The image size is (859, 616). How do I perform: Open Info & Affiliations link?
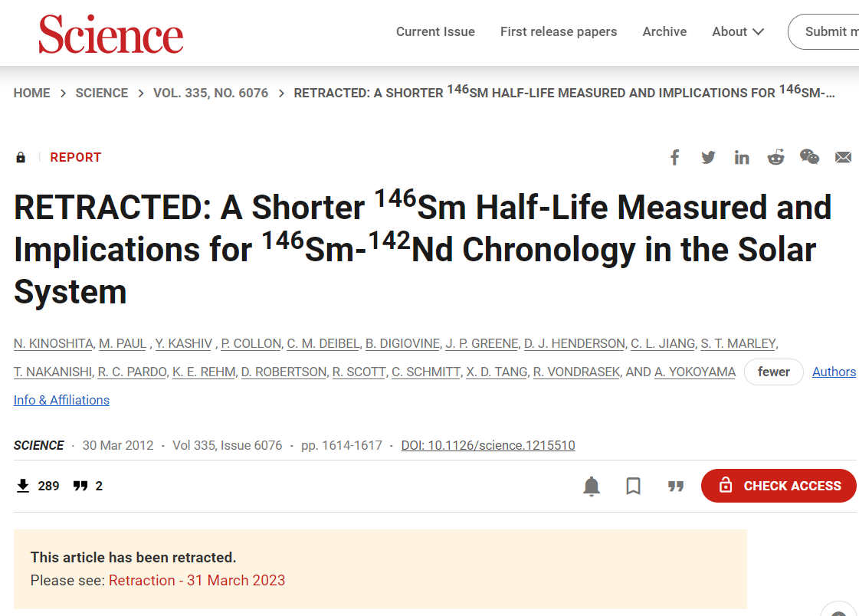pos(61,400)
